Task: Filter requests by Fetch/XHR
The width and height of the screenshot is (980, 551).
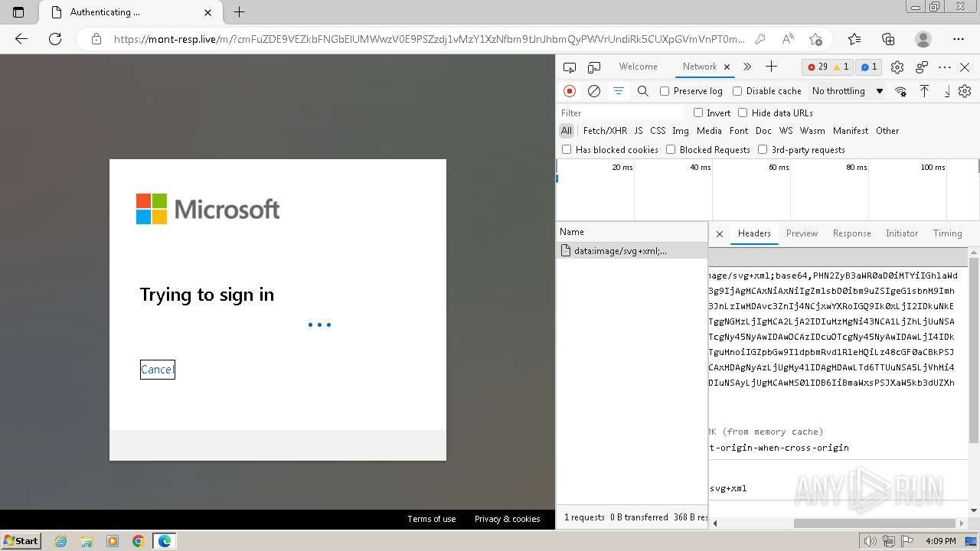Action: pyautogui.click(x=605, y=131)
